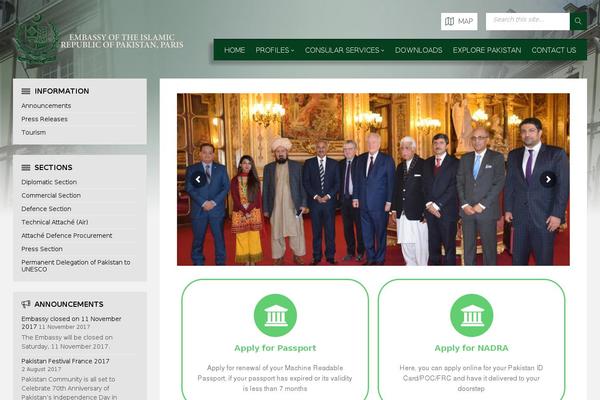Screen dimensions: 600x400
Task: Open Commercial Section link
Action: [x=51, y=196]
